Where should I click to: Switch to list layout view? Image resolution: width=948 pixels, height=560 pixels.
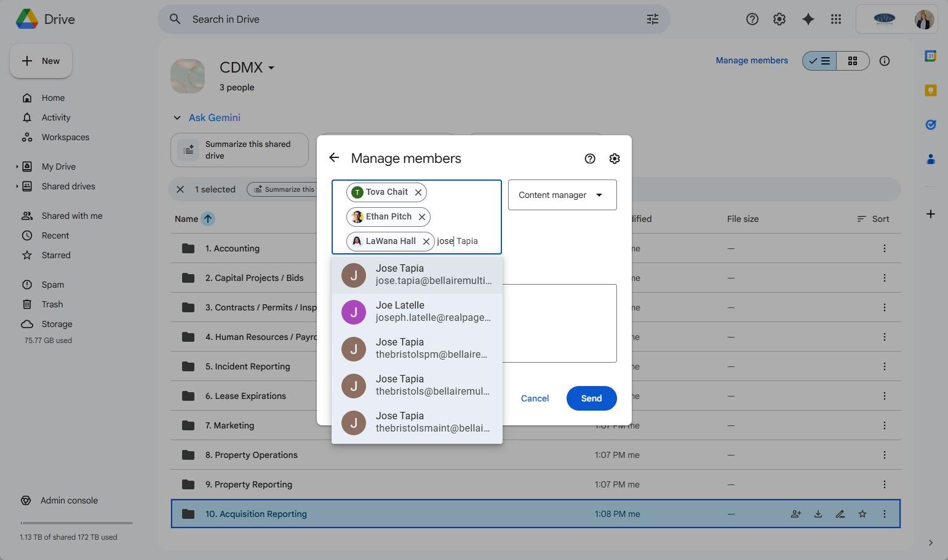tap(819, 61)
